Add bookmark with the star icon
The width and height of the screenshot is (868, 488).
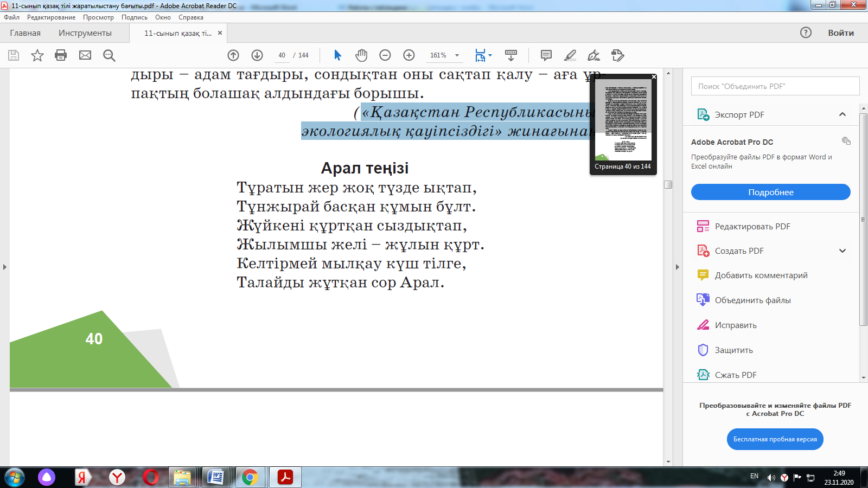(37, 55)
